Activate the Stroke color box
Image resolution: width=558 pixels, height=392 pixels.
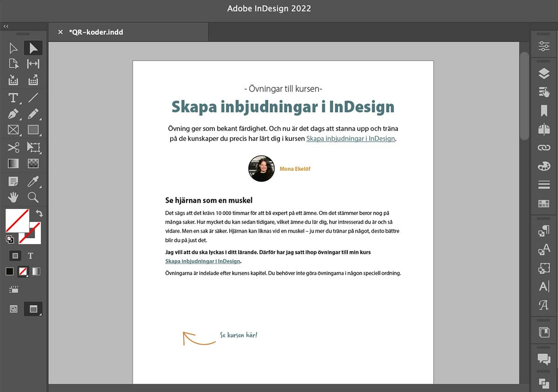(x=33, y=235)
